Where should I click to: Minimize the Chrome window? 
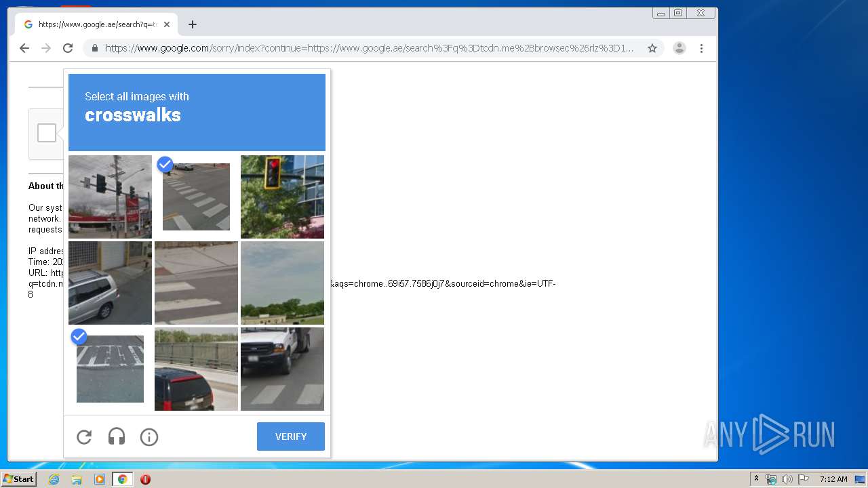[661, 13]
